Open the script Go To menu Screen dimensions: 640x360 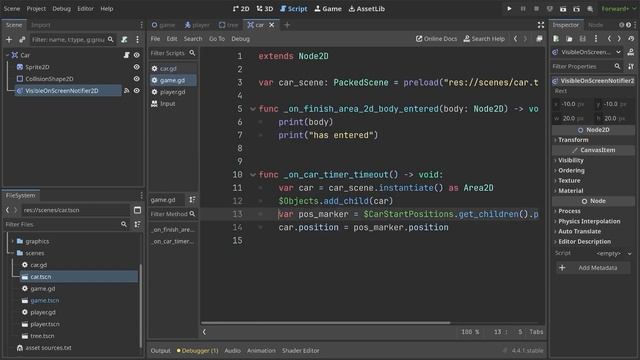point(217,39)
